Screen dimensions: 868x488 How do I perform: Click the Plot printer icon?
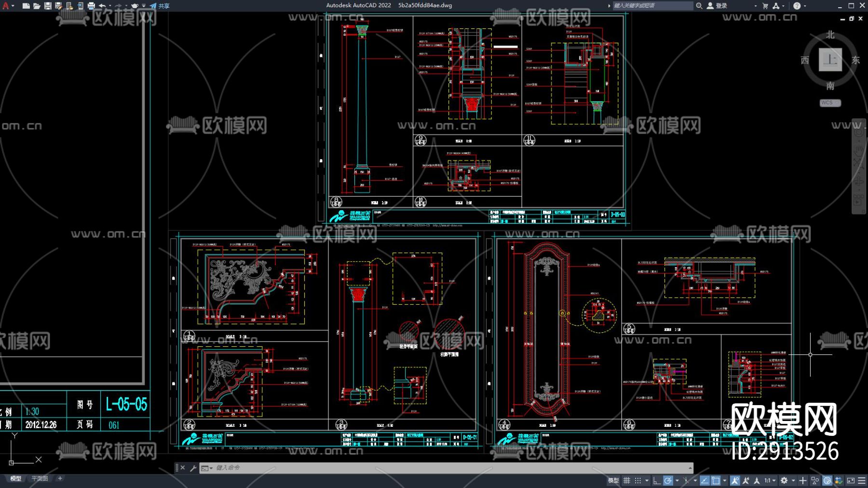[91, 6]
